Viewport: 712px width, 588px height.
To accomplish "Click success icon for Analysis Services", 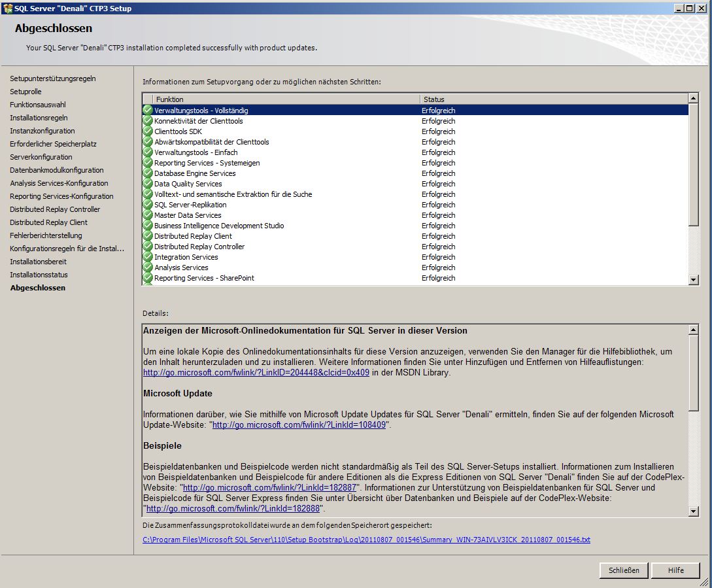I will [148, 267].
